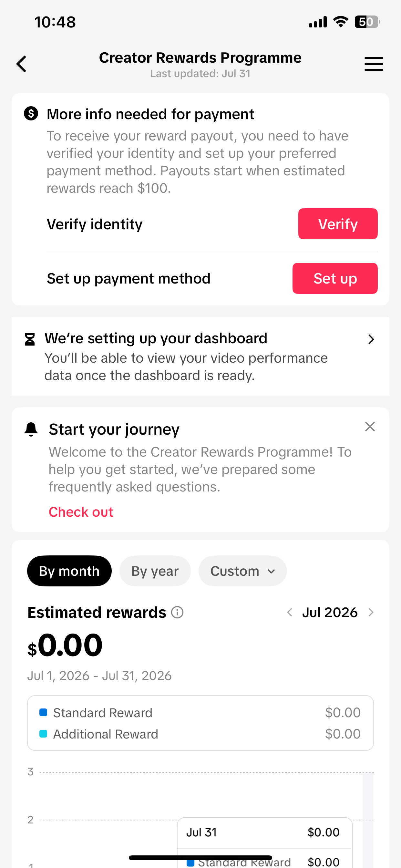Tap the Standard Reward blue color swatch

[43, 712]
